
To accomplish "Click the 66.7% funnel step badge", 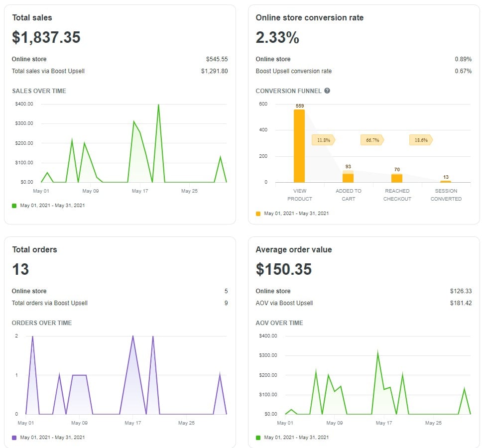I will pyautogui.click(x=372, y=140).
